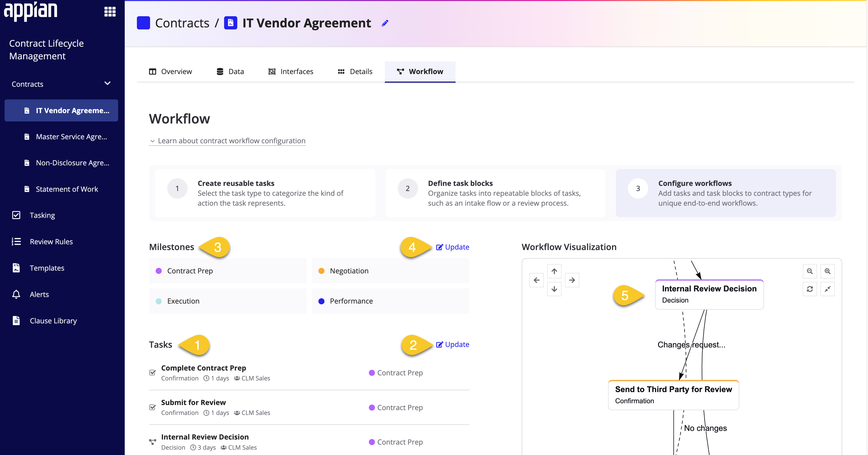Collapse the workflow visualization view

point(827,289)
